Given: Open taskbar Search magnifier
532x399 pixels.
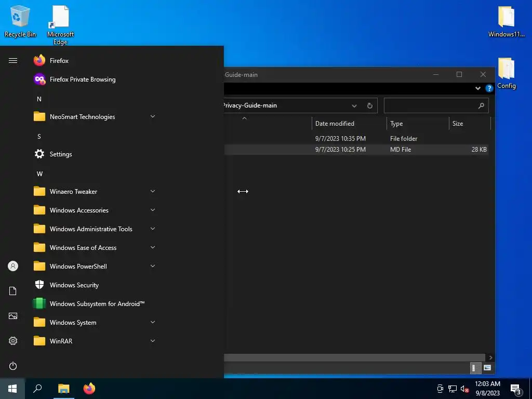Looking at the screenshot, I should coord(37,389).
